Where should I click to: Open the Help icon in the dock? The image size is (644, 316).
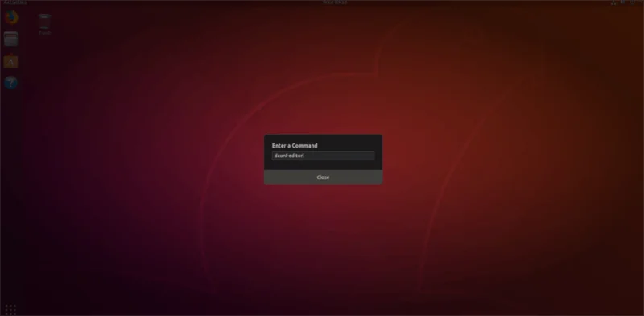(11, 83)
